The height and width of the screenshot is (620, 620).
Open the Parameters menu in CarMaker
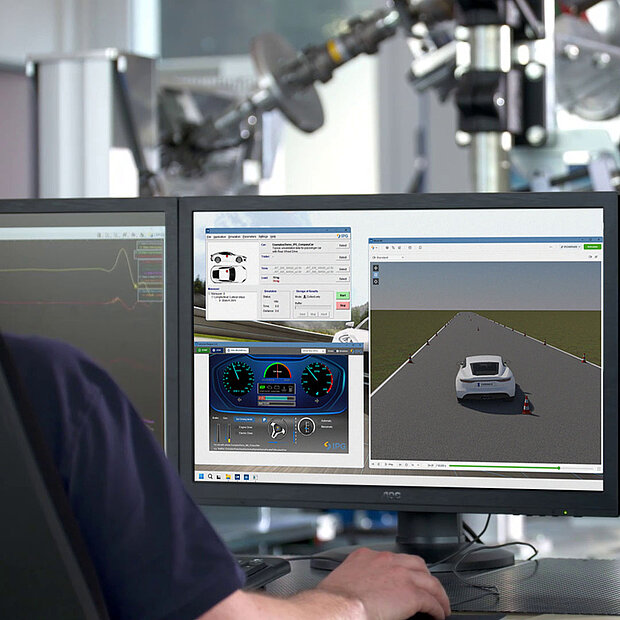coord(250,237)
